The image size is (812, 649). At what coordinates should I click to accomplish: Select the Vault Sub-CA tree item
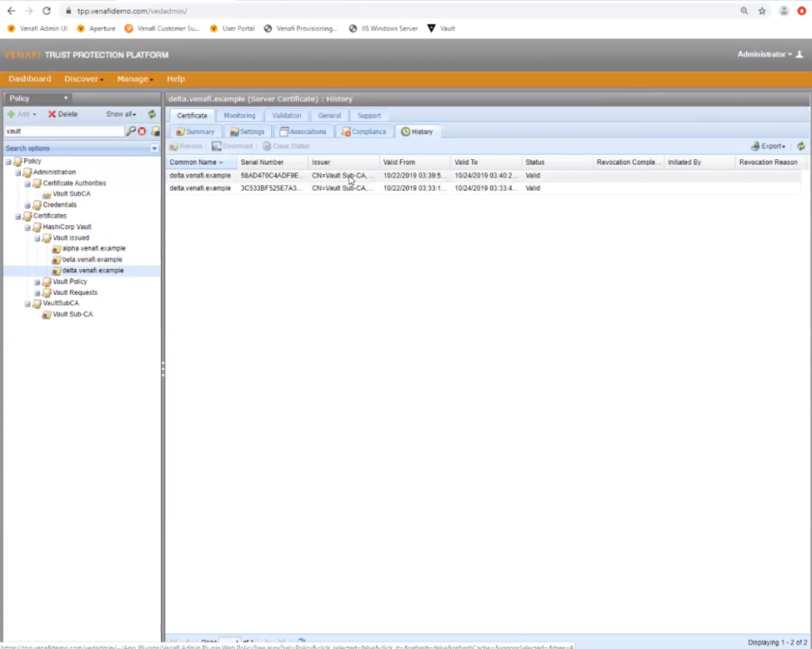[x=73, y=314]
